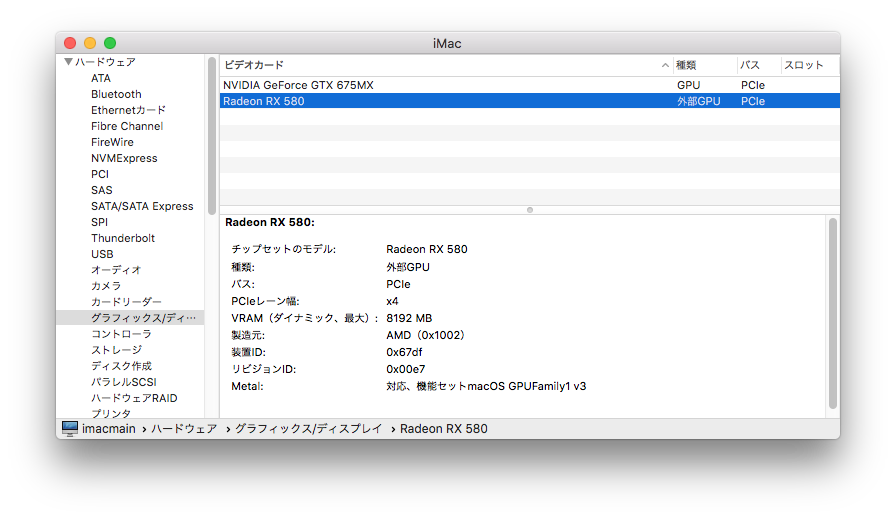Click the 製造元 value AMD (0x1002)
This screenshot has height=519, width=896.
[x=426, y=335]
